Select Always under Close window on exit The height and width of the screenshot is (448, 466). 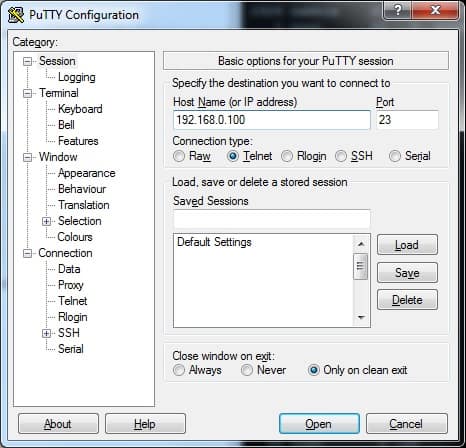(179, 370)
